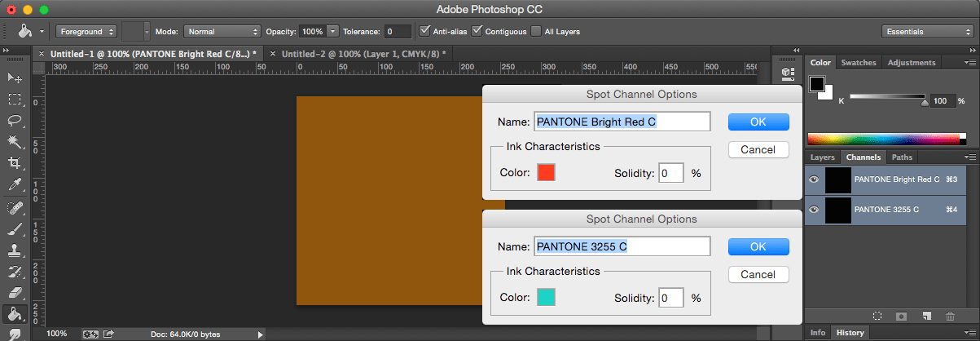Select the Move tool
The width and height of the screenshot is (980, 341).
click(x=14, y=77)
